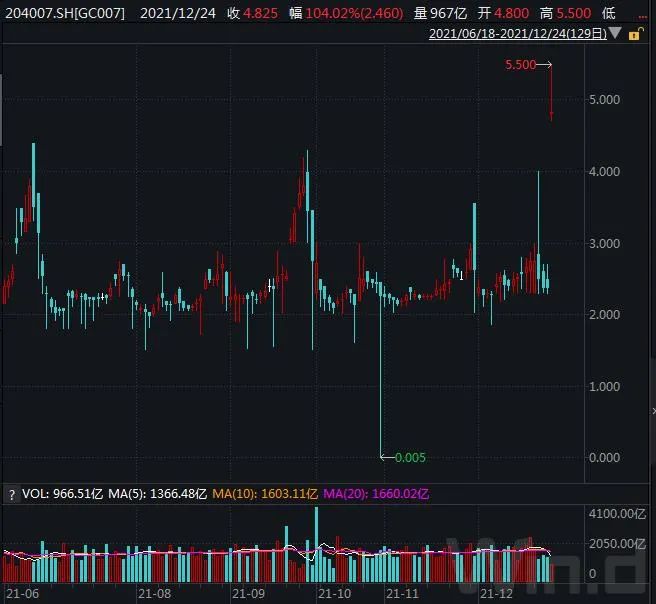The height and width of the screenshot is (604, 656).
Task: Open the date range dropdown triangle
Action: 615,33
